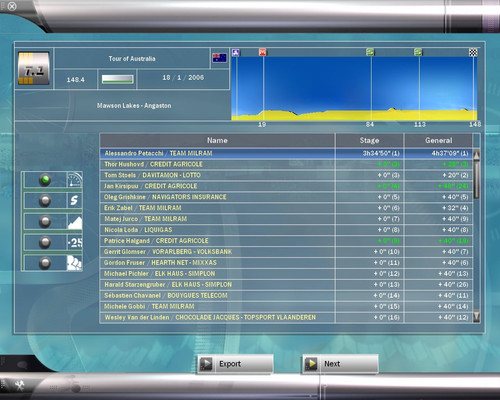Click the checkered finish flag marker

(473, 52)
